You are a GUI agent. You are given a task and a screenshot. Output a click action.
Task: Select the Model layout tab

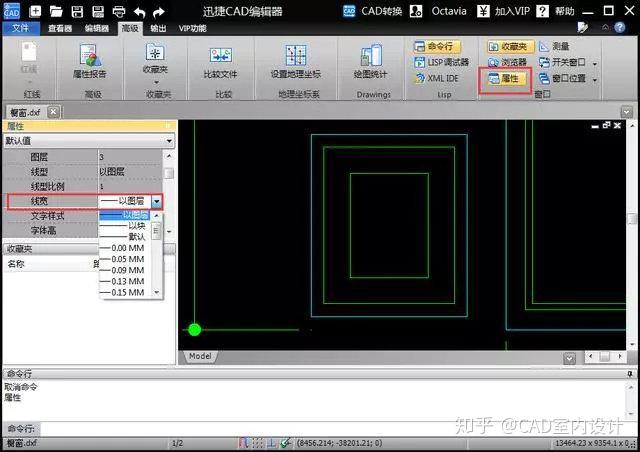point(200,356)
